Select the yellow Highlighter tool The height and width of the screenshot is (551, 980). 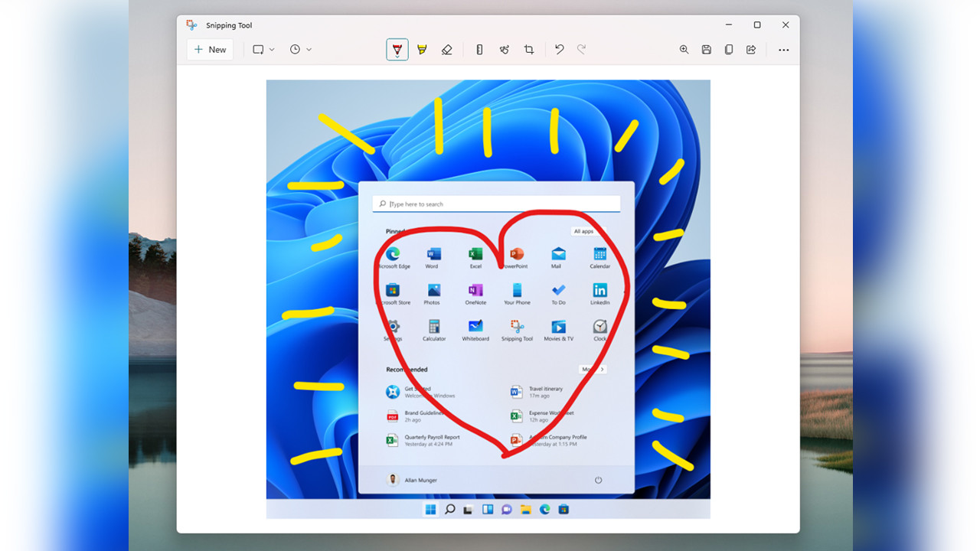click(422, 49)
